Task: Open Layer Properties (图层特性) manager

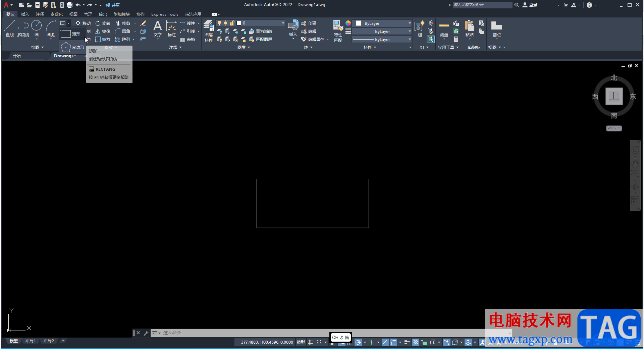Action: (209, 31)
